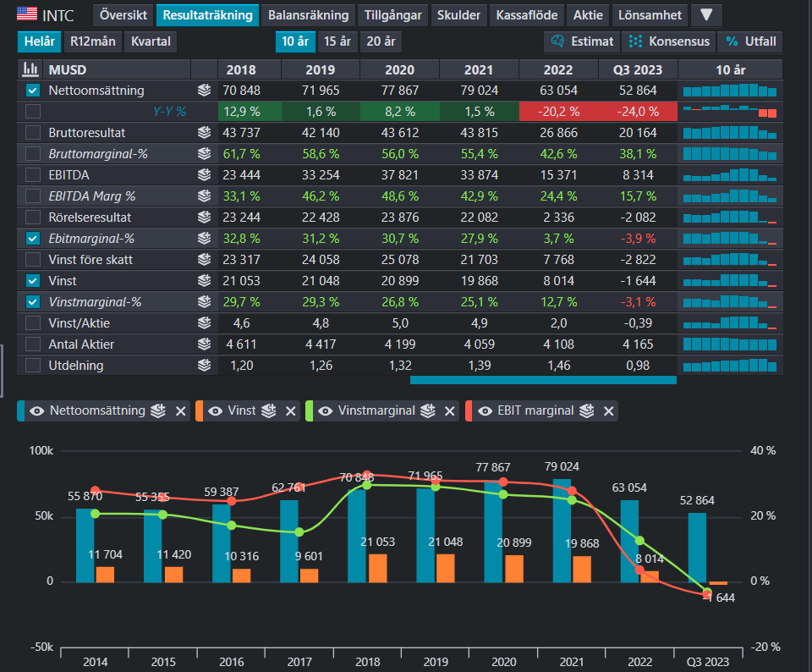Select the Kvartal period button
812x672 pixels.
(x=151, y=41)
